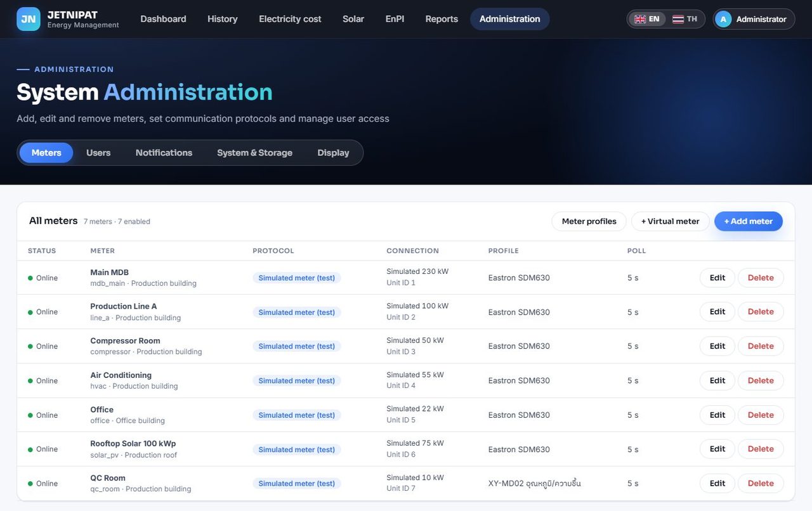Viewport: 812px width, 511px height.
Task: Click the "XY-MD02" profile text
Action: point(506,483)
